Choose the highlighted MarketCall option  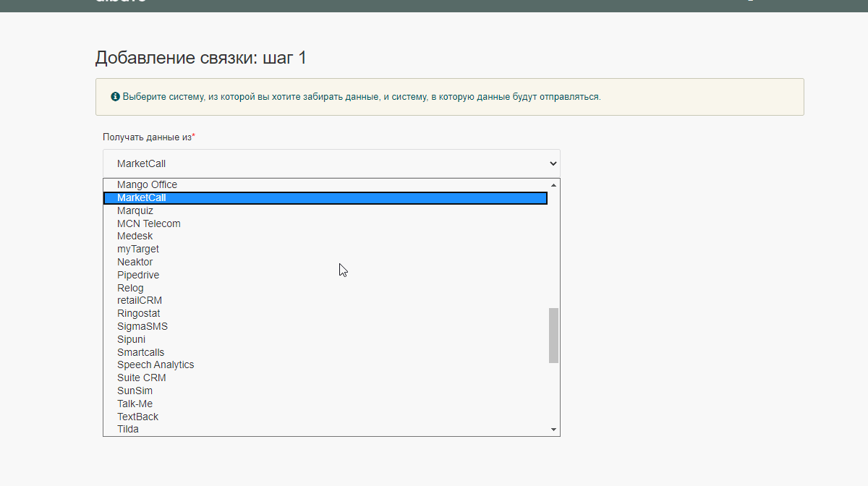click(142, 197)
